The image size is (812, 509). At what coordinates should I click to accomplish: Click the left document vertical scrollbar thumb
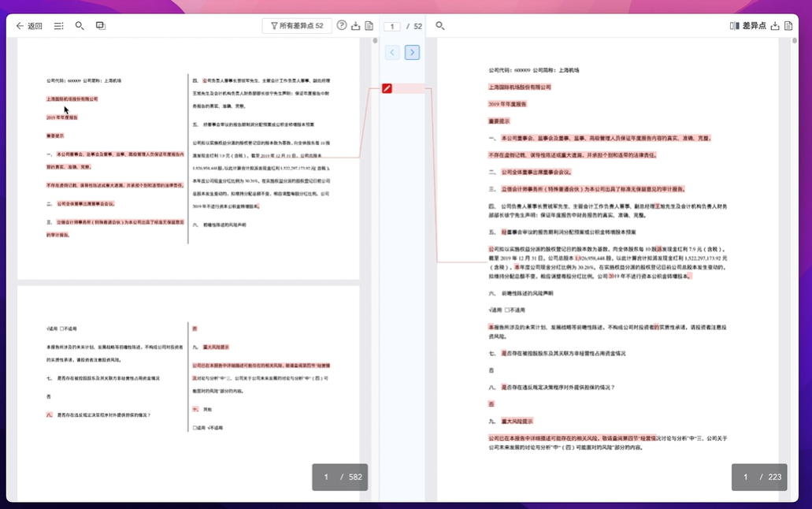(375, 41)
